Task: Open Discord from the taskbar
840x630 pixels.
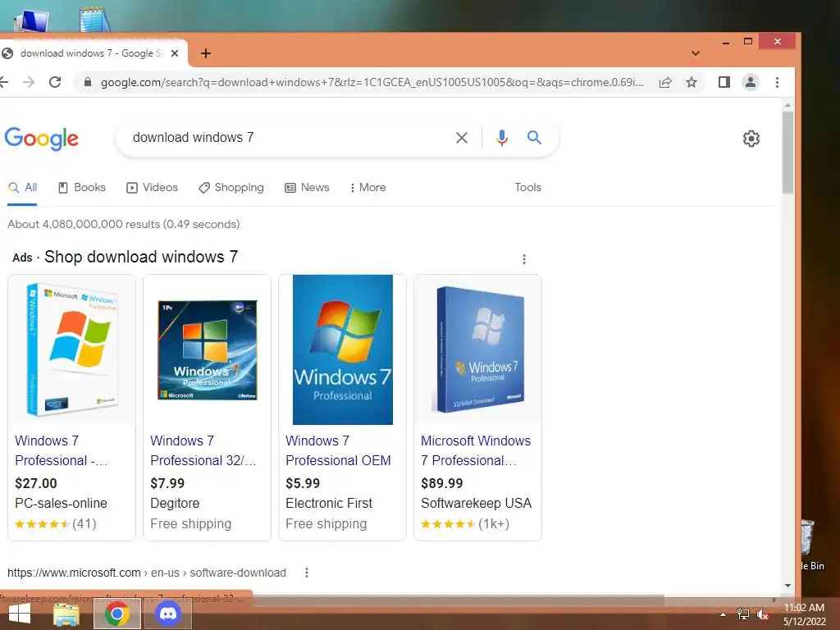Action: (167, 614)
